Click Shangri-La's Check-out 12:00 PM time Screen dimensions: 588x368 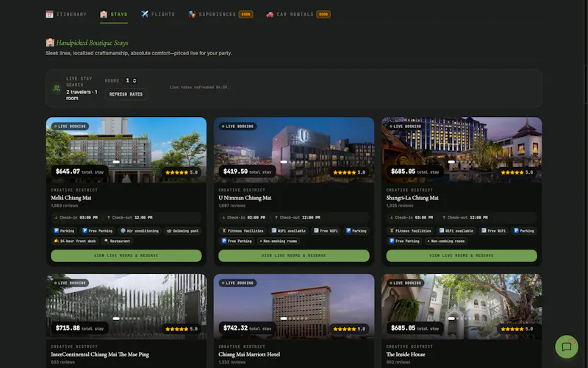click(x=466, y=217)
